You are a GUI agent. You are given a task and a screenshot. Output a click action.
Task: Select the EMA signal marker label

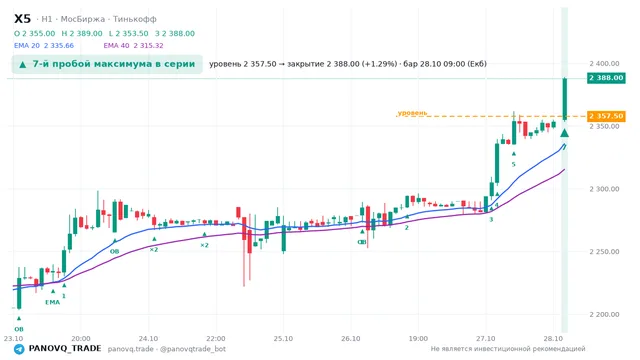[x=52, y=302]
